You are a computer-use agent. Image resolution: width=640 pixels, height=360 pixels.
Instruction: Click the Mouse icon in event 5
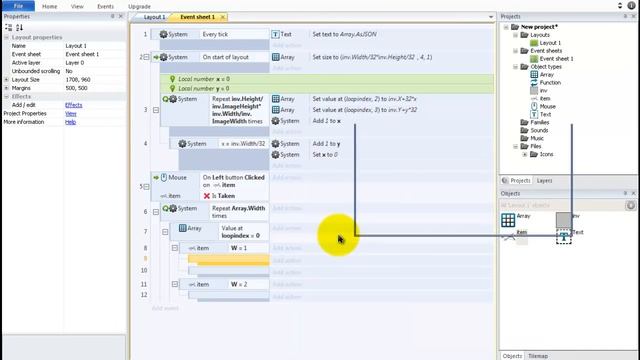coord(164,178)
